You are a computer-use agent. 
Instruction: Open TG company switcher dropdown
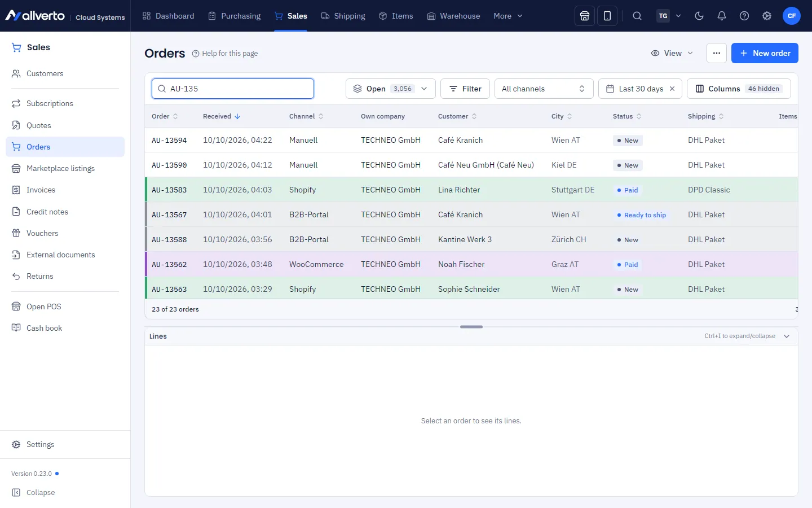[x=669, y=16]
